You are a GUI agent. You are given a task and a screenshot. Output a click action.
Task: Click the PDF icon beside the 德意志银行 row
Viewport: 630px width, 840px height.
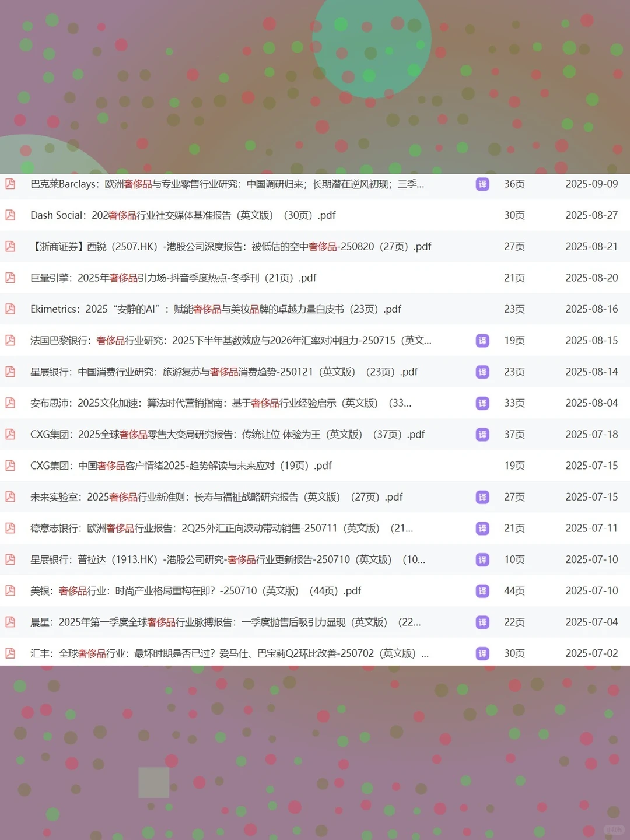point(10,528)
